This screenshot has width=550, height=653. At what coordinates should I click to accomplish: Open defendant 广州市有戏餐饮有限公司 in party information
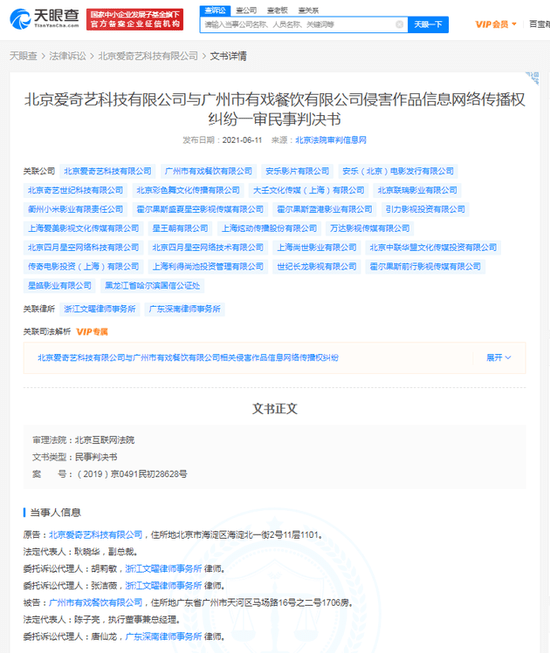(x=96, y=603)
